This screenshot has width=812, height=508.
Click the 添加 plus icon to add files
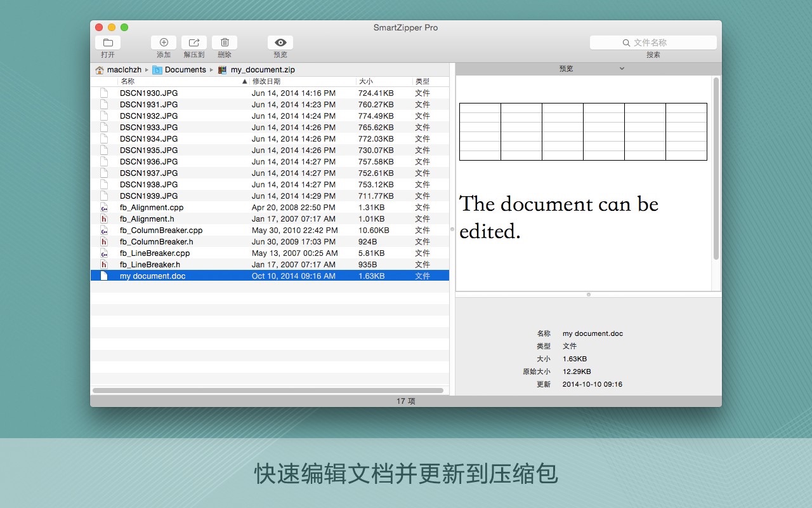[x=163, y=42]
